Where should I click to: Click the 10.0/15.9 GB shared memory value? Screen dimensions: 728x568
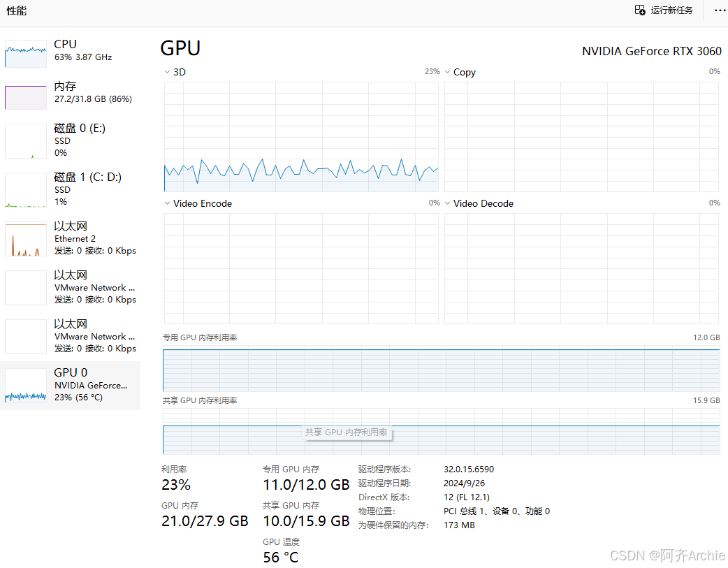tap(306, 521)
